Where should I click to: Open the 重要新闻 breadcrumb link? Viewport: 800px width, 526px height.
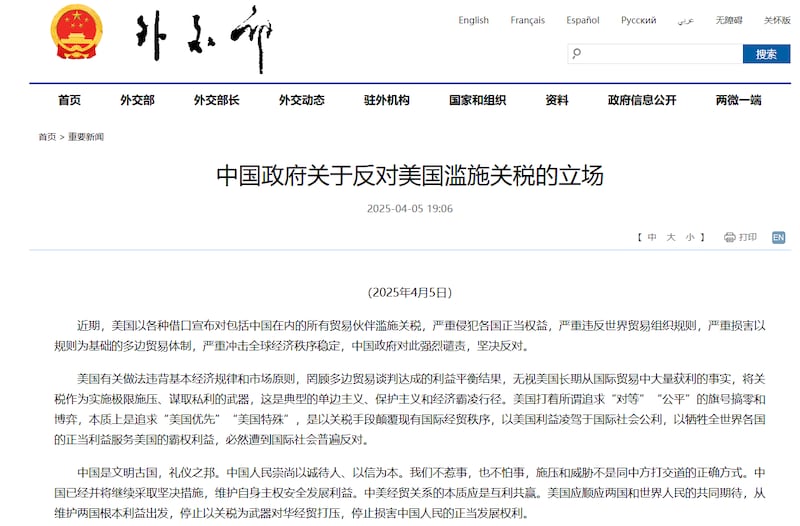(x=86, y=136)
